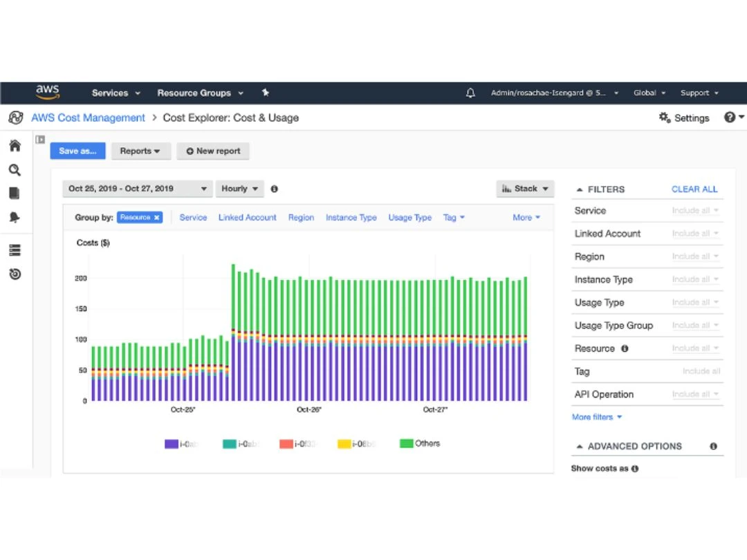
Task: Click CLEAR ALL filters link
Action: click(x=694, y=189)
